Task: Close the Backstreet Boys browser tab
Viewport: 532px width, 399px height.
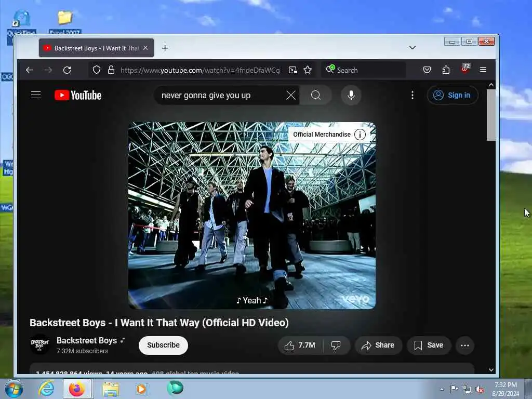Action: [x=145, y=48]
